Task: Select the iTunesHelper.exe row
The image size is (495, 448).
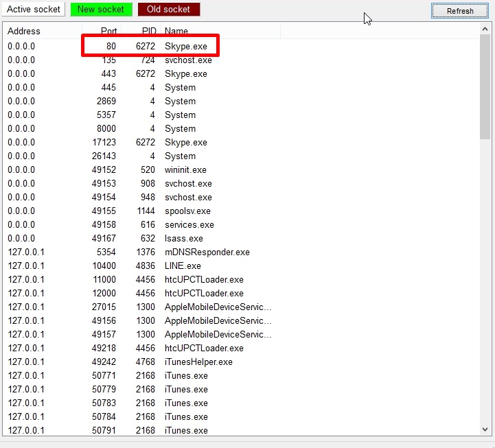Action: point(241,362)
